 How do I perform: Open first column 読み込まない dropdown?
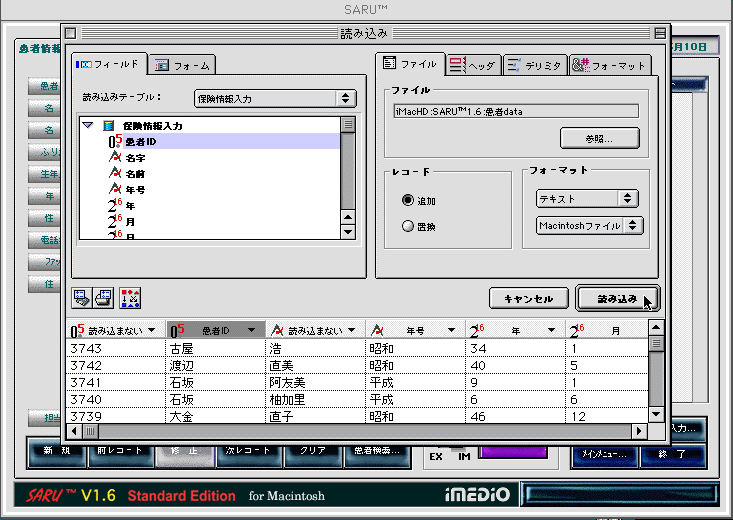pos(151,330)
